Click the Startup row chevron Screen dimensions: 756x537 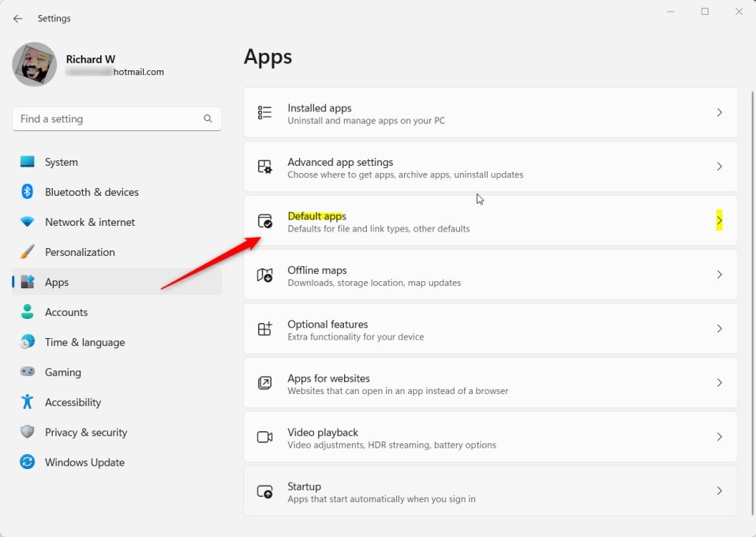[x=720, y=490]
